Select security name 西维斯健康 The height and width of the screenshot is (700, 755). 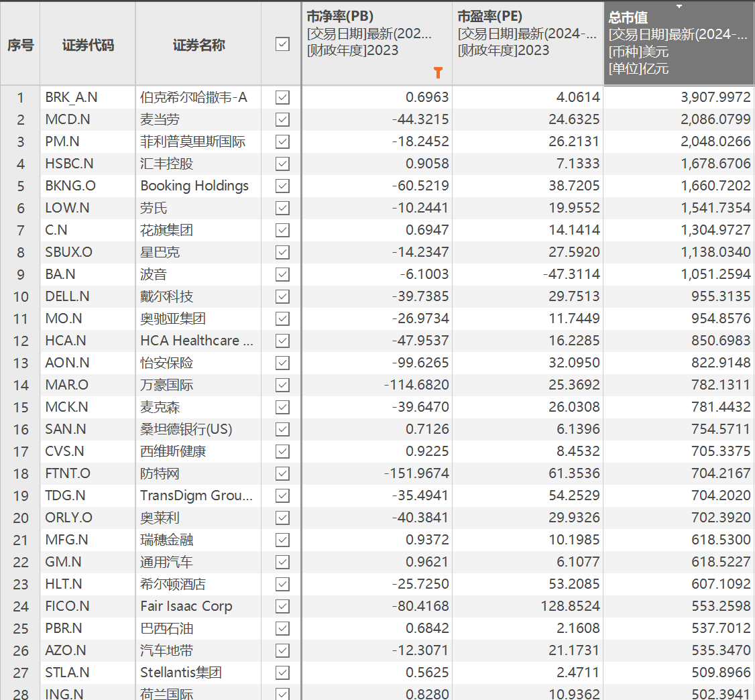coord(173,452)
